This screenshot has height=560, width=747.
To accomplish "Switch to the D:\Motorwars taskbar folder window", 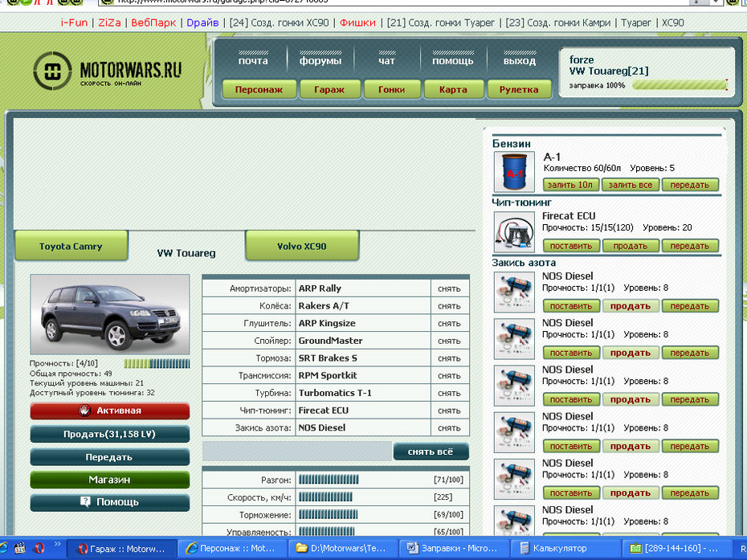I will pyautogui.click(x=343, y=549).
